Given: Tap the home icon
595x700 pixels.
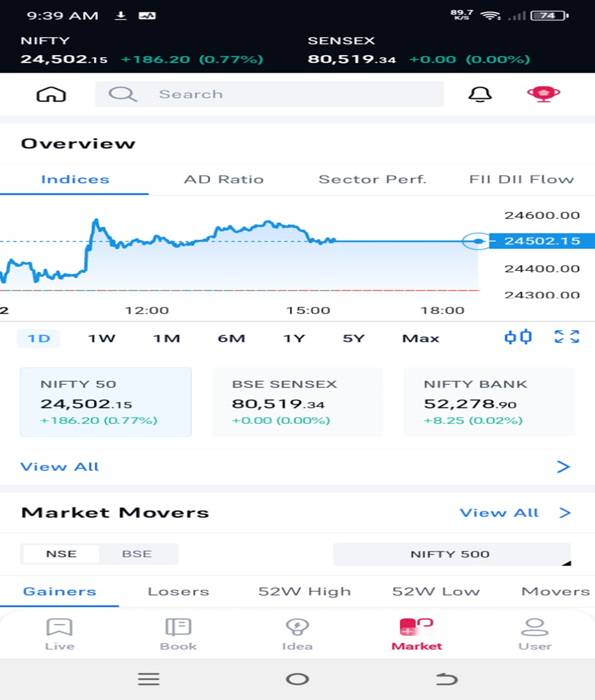Looking at the screenshot, I should click(51, 94).
